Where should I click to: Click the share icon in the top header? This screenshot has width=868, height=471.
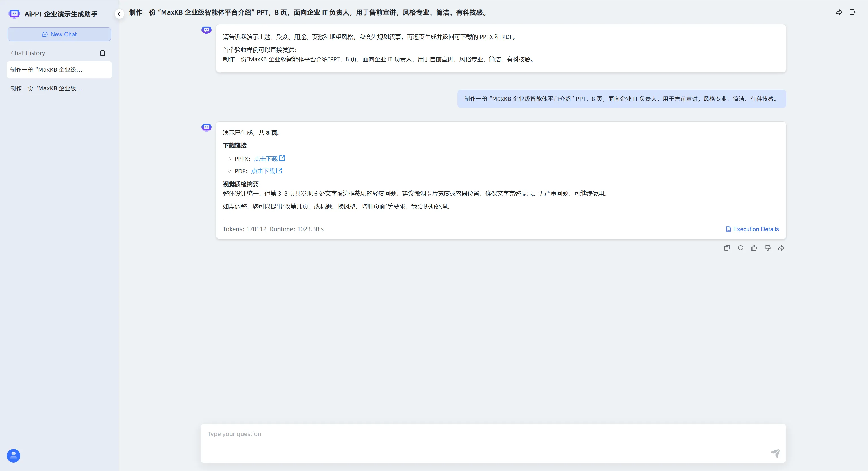click(x=839, y=12)
